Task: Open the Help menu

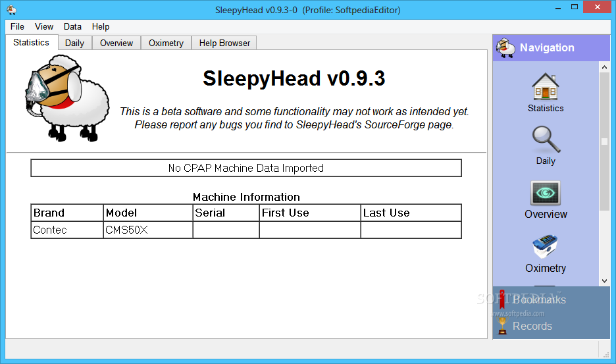Action: tap(101, 27)
